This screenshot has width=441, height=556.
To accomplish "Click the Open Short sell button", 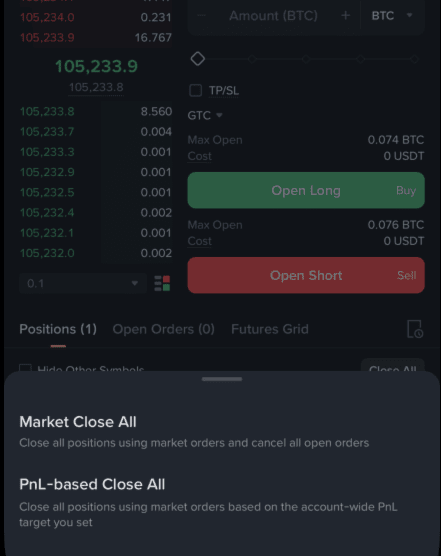I will pos(306,276).
